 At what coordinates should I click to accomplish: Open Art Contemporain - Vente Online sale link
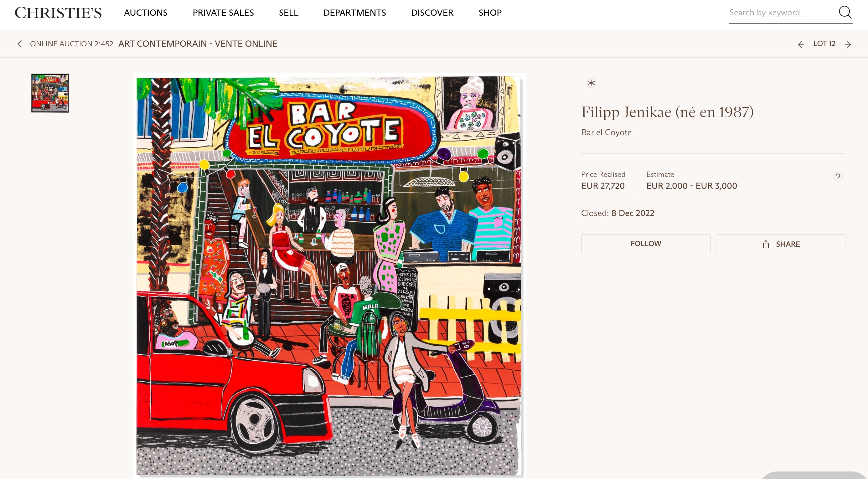point(198,44)
